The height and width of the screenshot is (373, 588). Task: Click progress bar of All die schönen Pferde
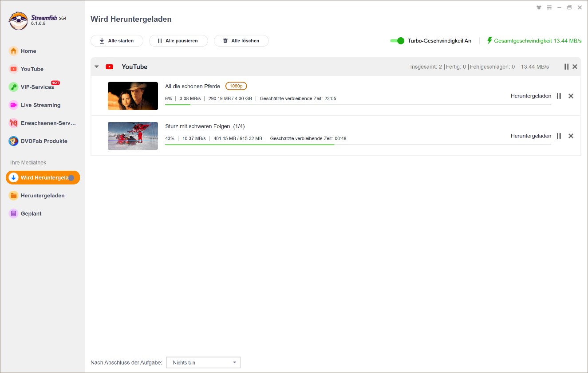click(358, 105)
